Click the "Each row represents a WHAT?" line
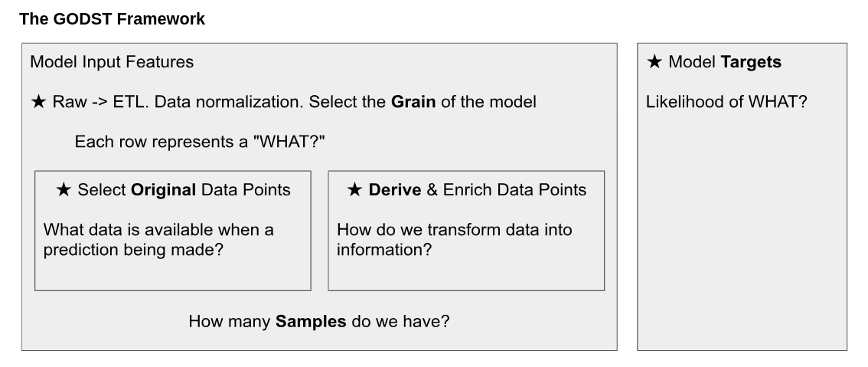The width and height of the screenshot is (868, 367). 205,142
